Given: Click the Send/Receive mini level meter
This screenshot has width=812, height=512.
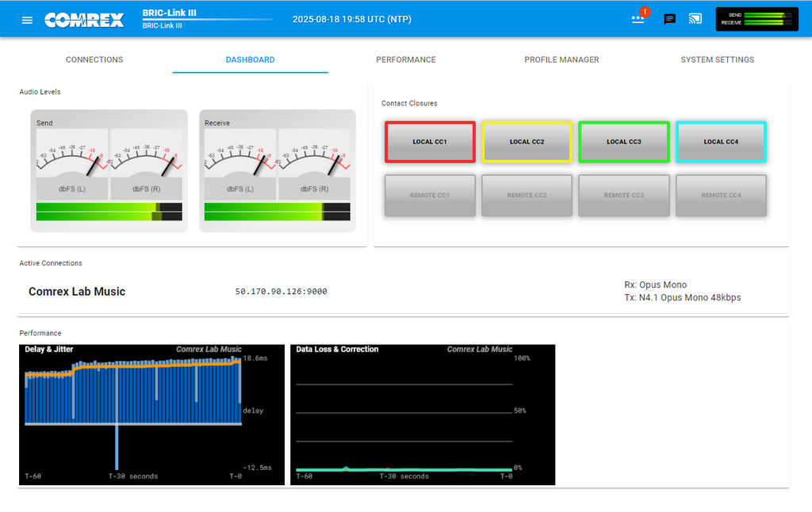Looking at the screenshot, I should coord(756,19).
